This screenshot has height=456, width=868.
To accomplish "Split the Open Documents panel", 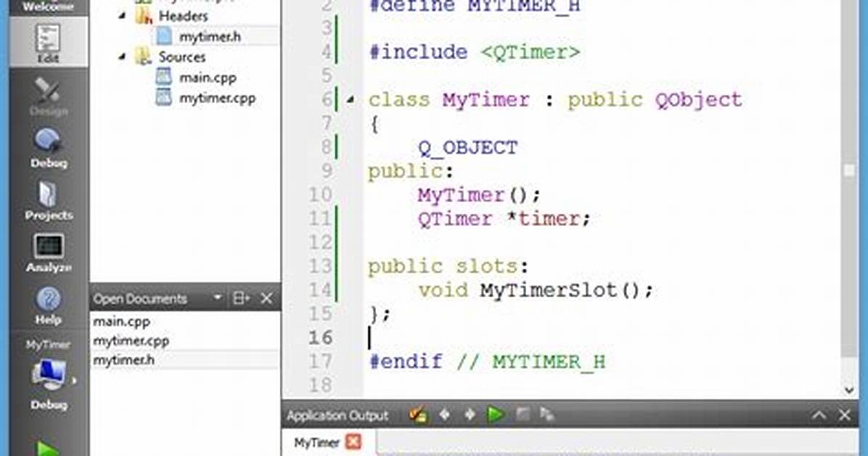I will click(x=242, y=298).
